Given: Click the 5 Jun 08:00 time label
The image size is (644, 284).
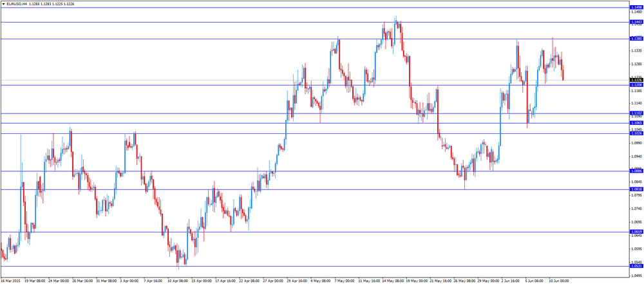Looking at the screenshot, I should 535,281.
